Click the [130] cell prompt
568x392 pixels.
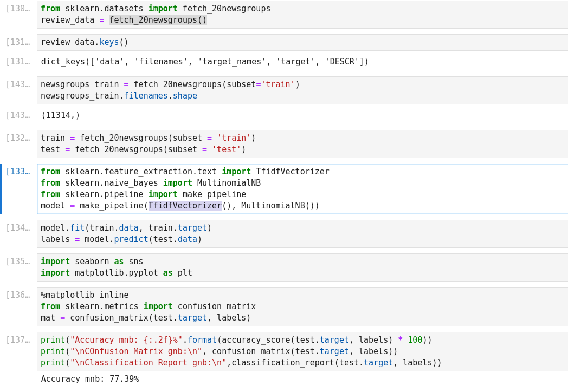[x=18, y=9]
